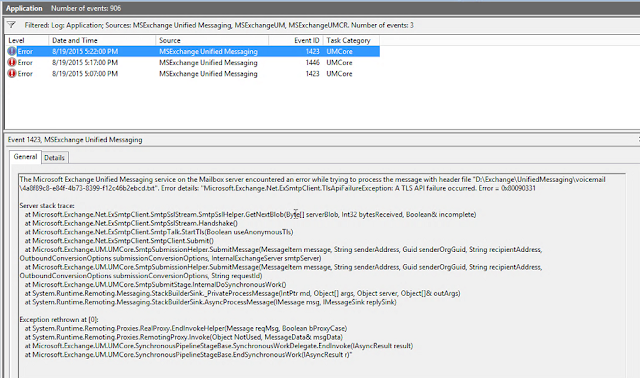The width and height of the screenshot is (640, 378).
Task: Click Source cell in 5:17:00 PM row
Action: [208, 62]
